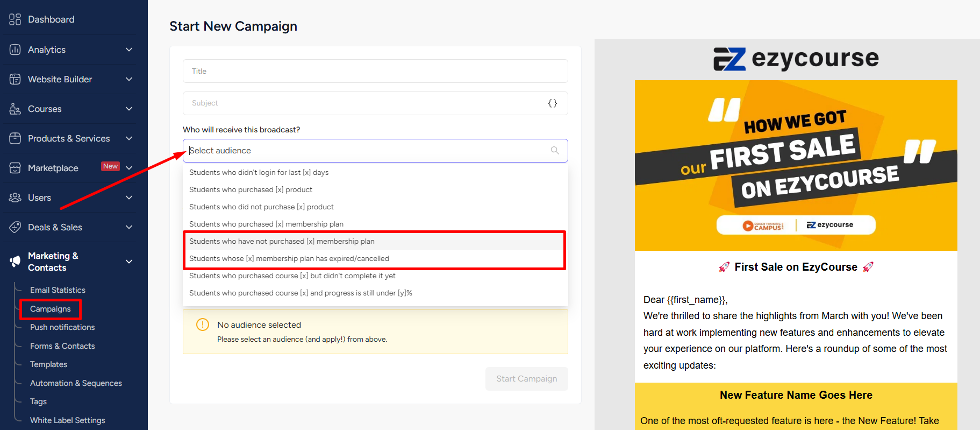Screen dimensions: 980x430
Task: Click the Courses sidebar icon
Action: (15, 109)
